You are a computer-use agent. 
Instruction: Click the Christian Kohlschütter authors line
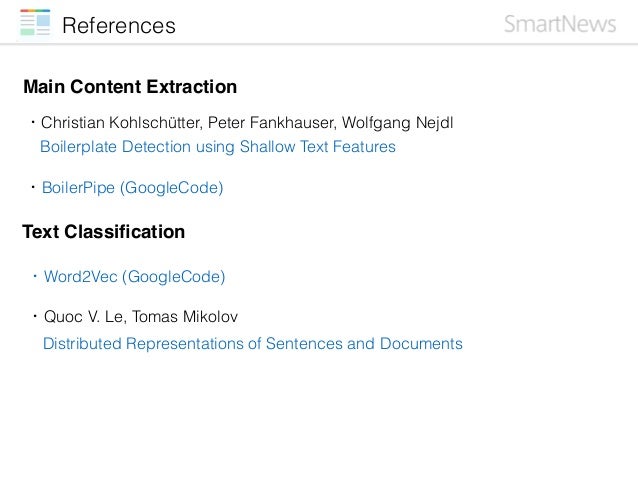(247, 122)
